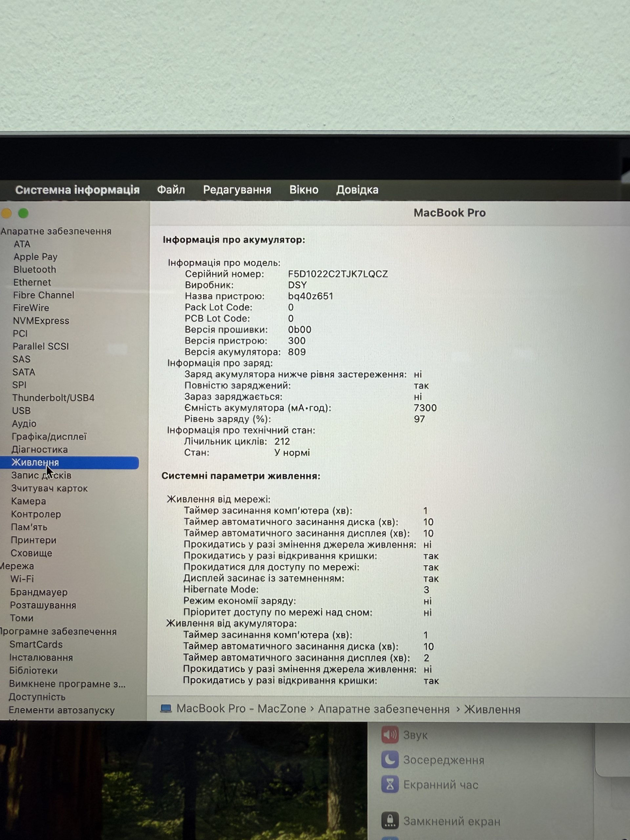Select NVMExpress in the sidebar
The width and height of the screenshot is (630, 840).
(41, 321)
